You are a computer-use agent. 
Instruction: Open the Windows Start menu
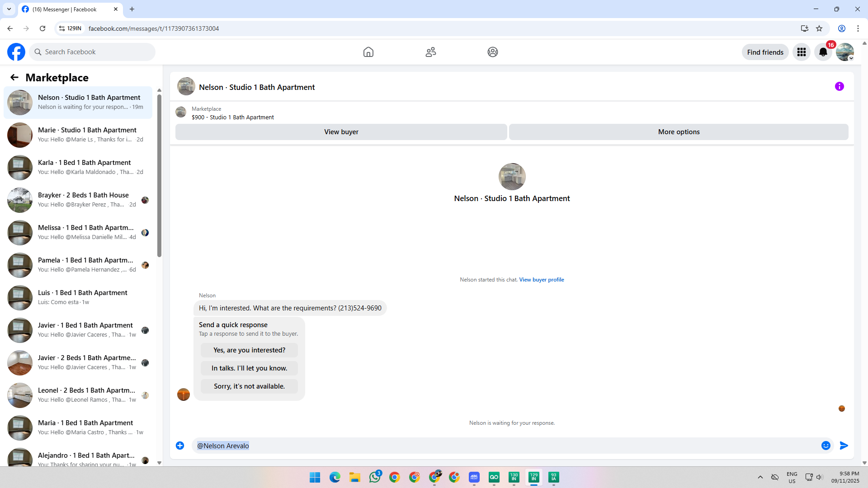tap(315, 477)
